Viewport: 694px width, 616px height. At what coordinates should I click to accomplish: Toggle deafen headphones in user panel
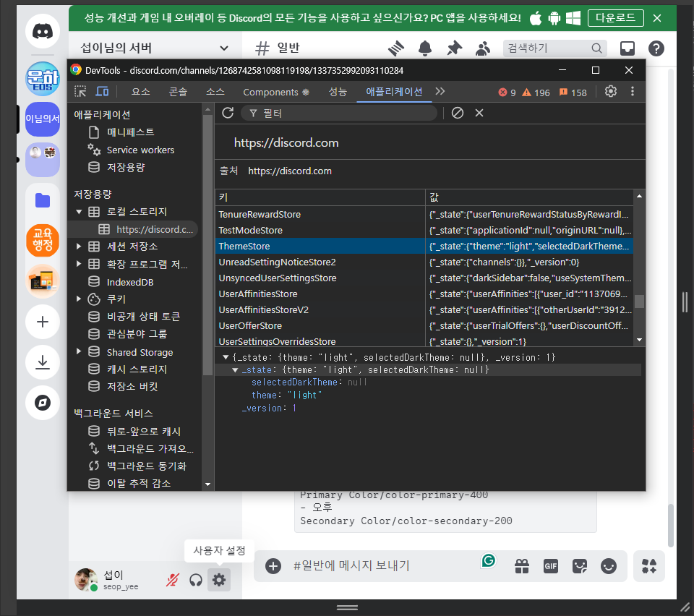(196, 580)
